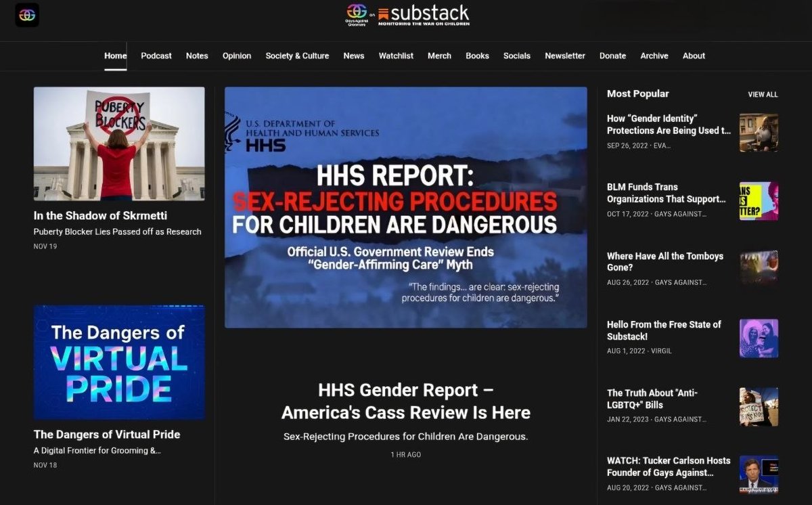
Task: Open the 'HHS Gender Report – America's Cass Review' headline
Action: coord(406,401)
